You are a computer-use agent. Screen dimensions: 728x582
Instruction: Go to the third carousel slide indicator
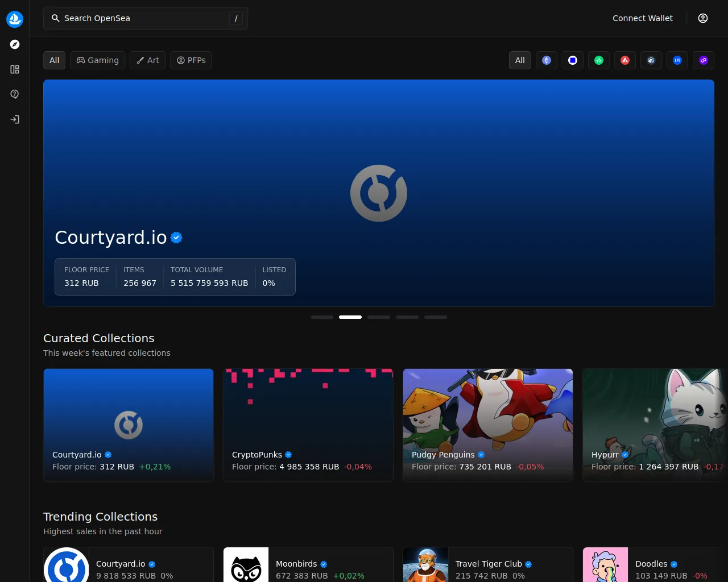pyautogui.click(x=379, y=317)
